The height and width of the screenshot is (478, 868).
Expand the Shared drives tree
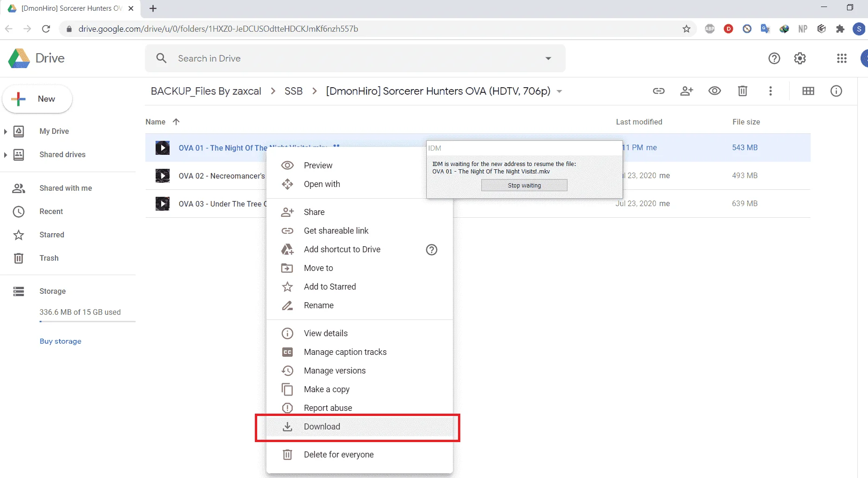pos(5,155)
